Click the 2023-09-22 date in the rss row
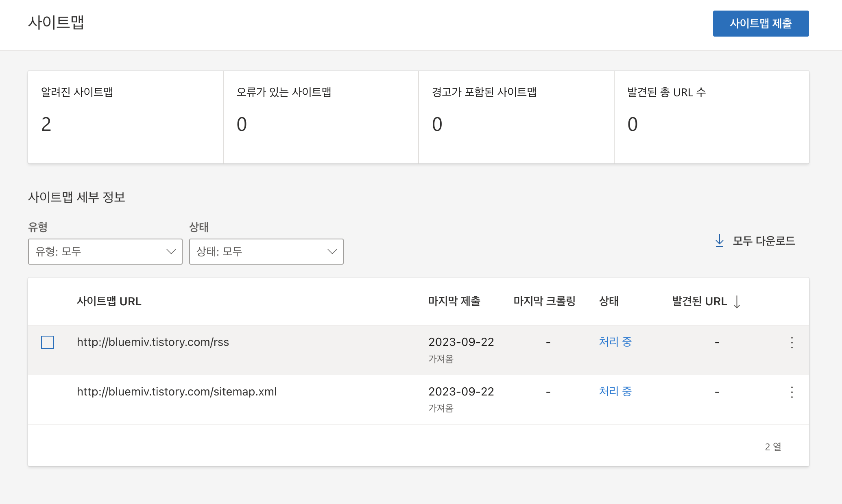The width and height of the screenshot is (842, 504). [461, 342]
